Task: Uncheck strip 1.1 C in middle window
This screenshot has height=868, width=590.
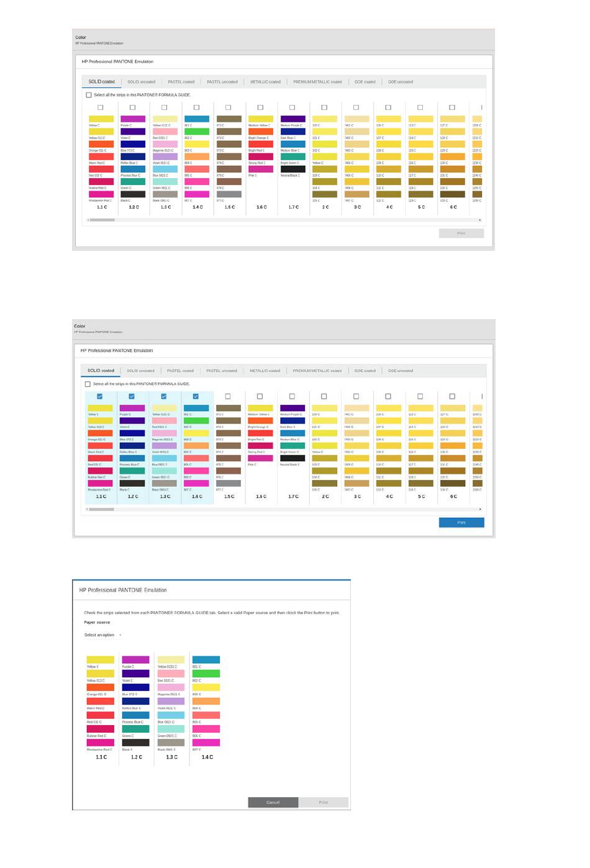Action: tap(100, 396)
